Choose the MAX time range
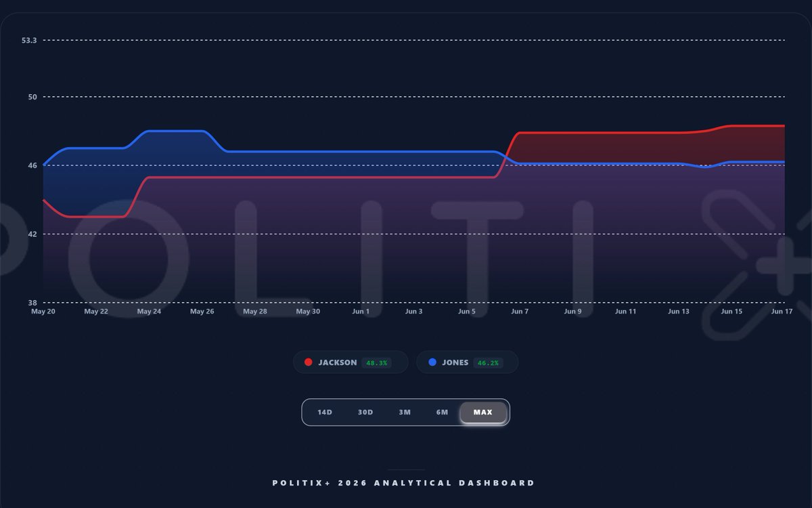The width and height of the screenshot is (812, 508). pos(483,412)
